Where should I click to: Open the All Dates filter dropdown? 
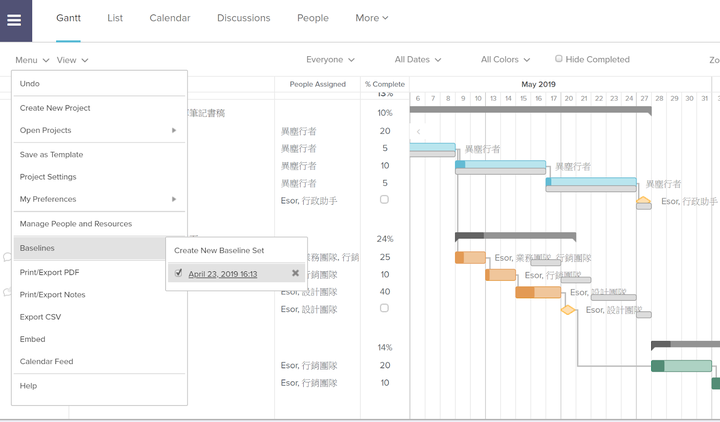[x=418, y=60]
